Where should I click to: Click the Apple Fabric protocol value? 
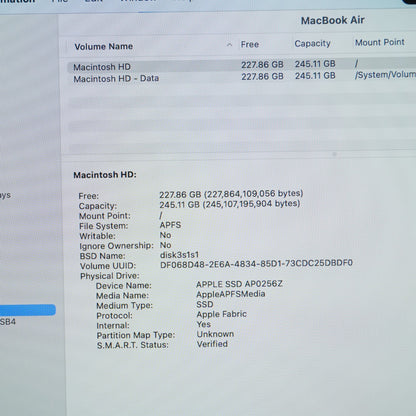click(221, 314)
